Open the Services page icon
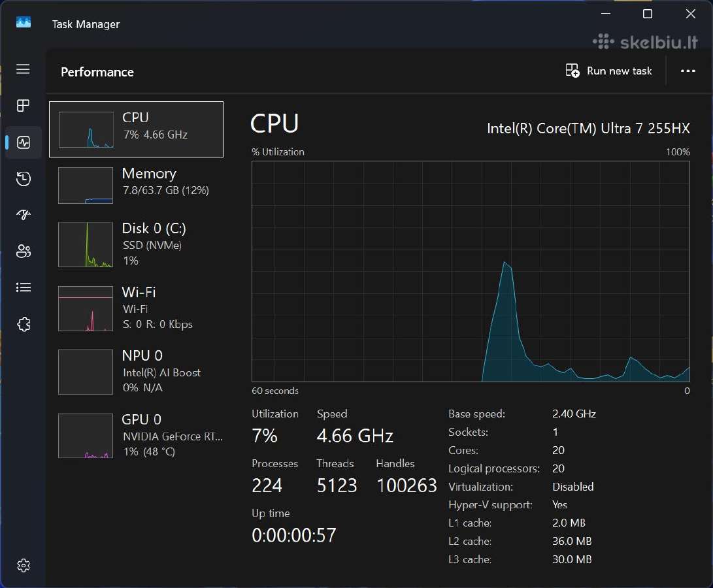Viewport: 713px width, 588px height. [x=23, y=324]
